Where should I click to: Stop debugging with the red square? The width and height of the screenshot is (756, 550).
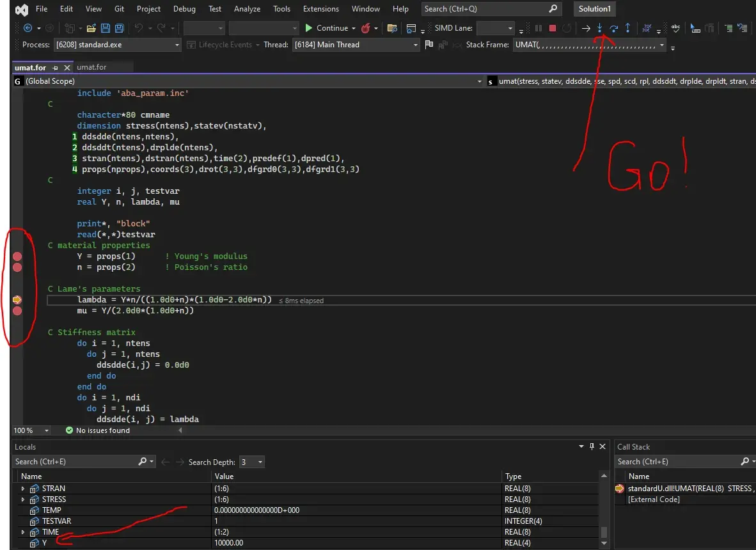pos(553,28)
